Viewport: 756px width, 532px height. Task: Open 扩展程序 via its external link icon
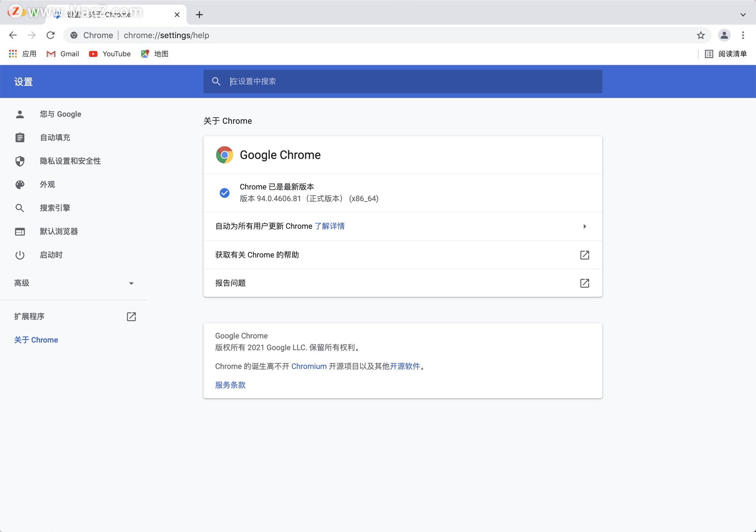click(x=132, y=316)
